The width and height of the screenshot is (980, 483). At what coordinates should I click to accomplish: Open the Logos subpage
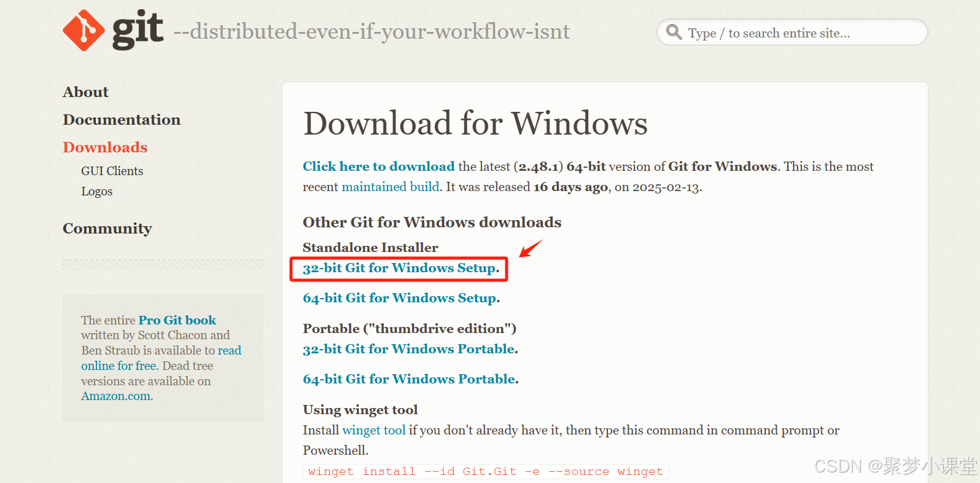point(97,191)
